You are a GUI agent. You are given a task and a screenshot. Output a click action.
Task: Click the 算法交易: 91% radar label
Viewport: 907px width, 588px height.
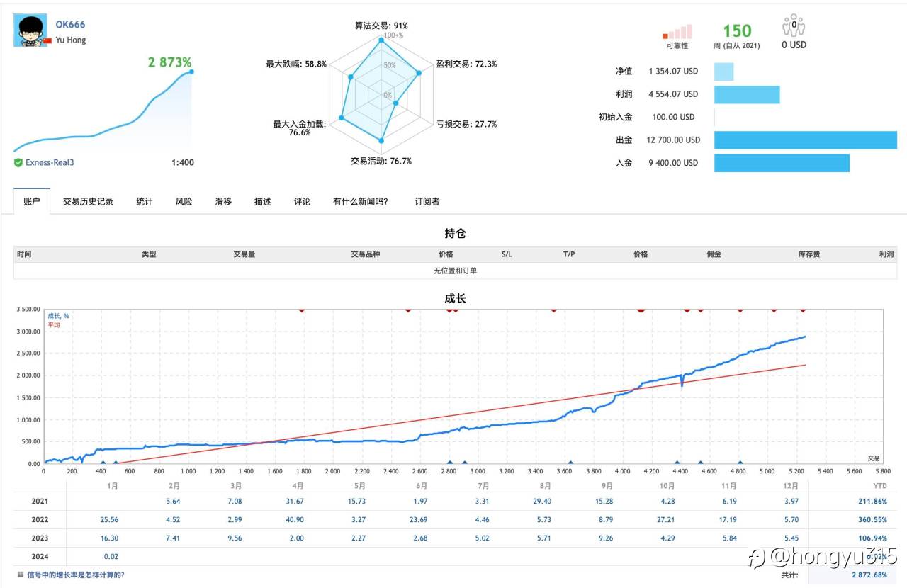[381, 26]
